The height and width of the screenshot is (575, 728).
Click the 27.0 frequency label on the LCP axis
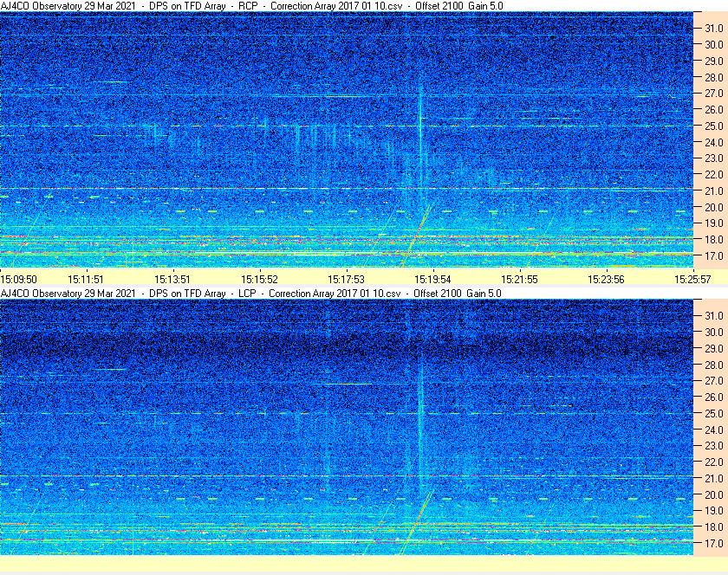[714, 380]
